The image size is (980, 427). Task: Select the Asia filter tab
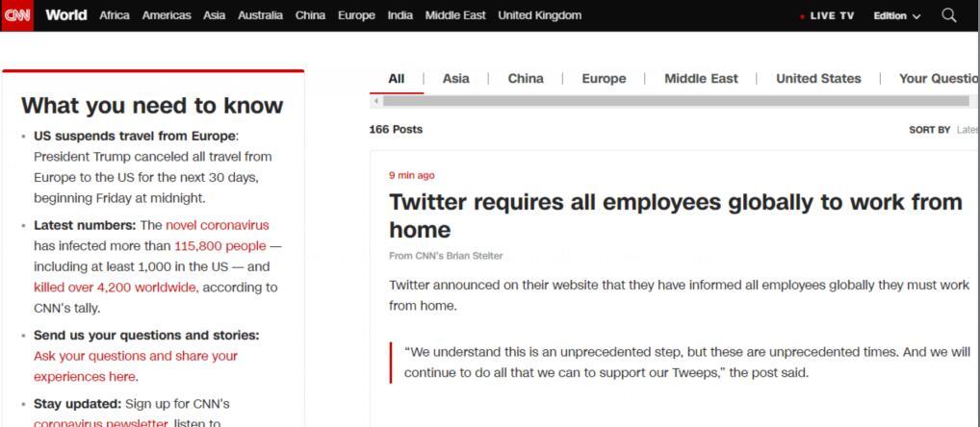455,79
